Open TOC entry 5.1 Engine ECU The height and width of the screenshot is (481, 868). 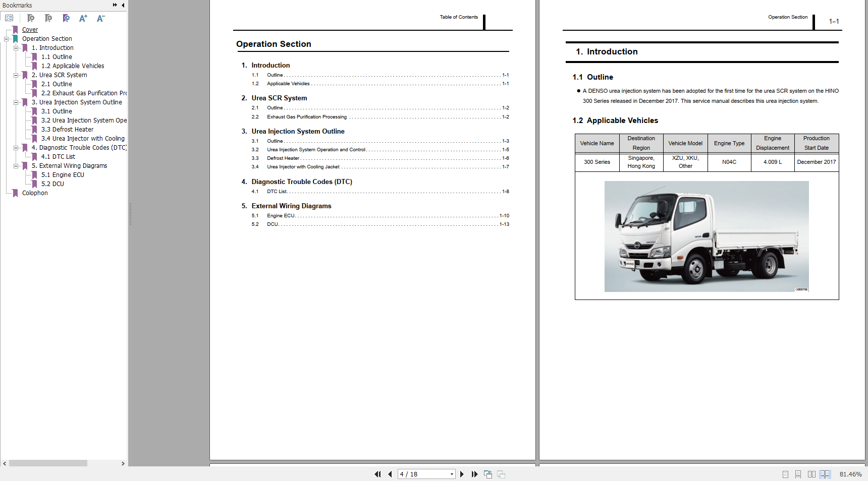(380, 216)
